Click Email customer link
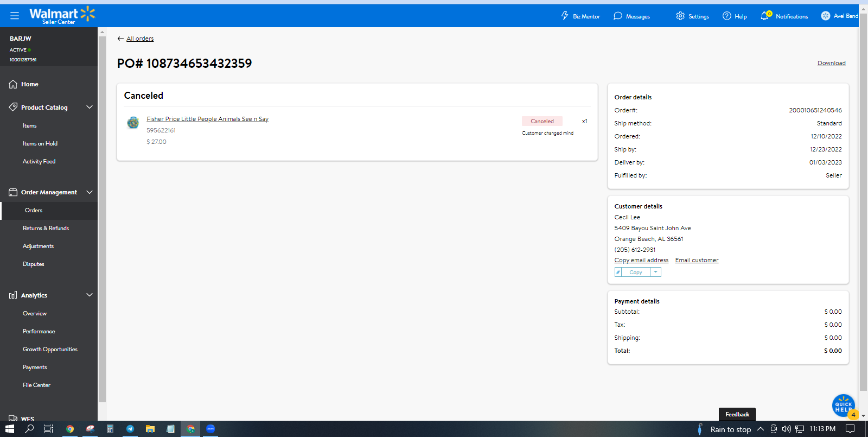 (697, 260)
